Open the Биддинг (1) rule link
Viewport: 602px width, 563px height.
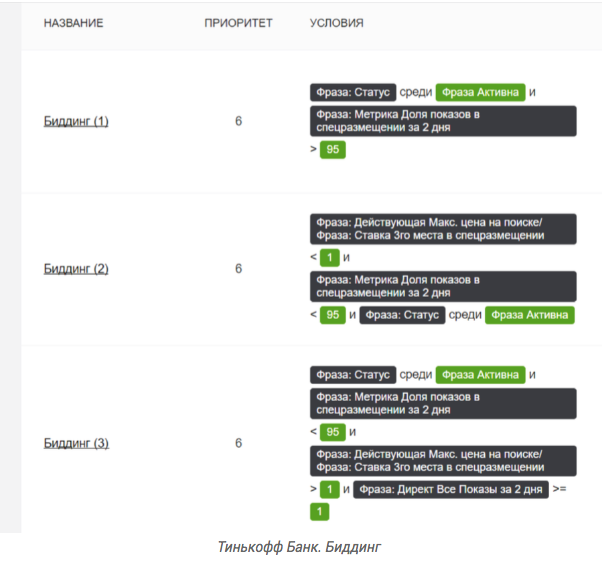[x=76, y=121]
